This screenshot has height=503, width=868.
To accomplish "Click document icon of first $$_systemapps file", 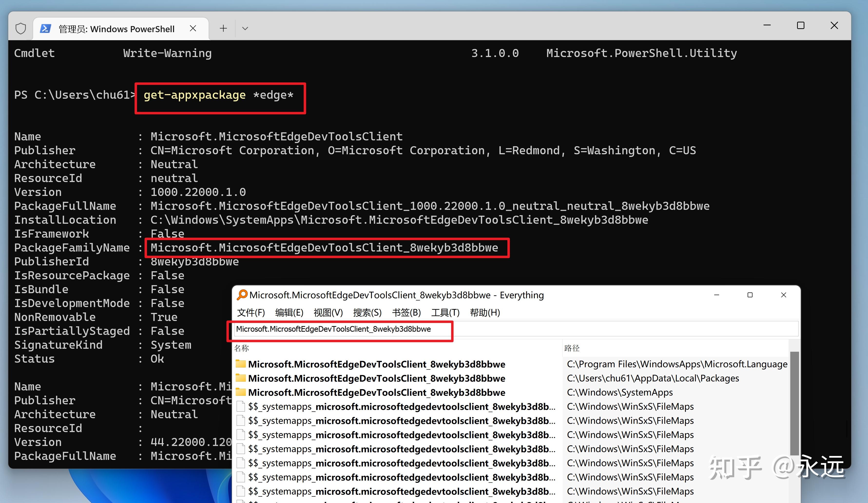I will point(241,406).
